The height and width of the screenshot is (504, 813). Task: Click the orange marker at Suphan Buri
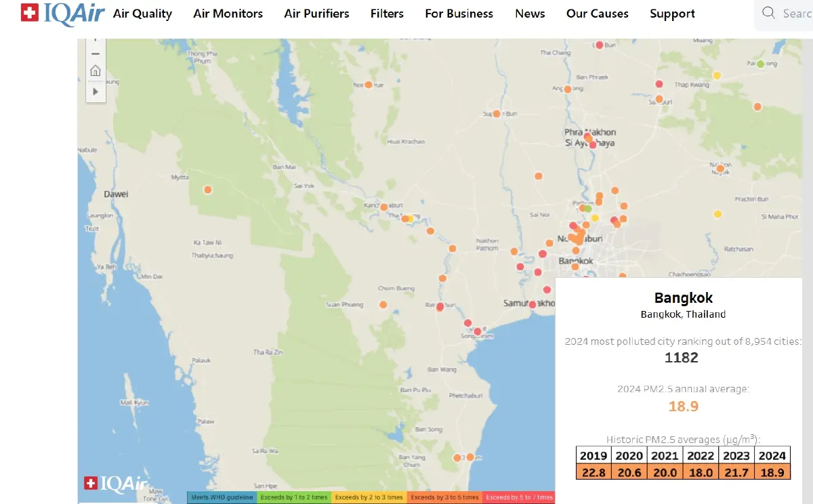497,114
